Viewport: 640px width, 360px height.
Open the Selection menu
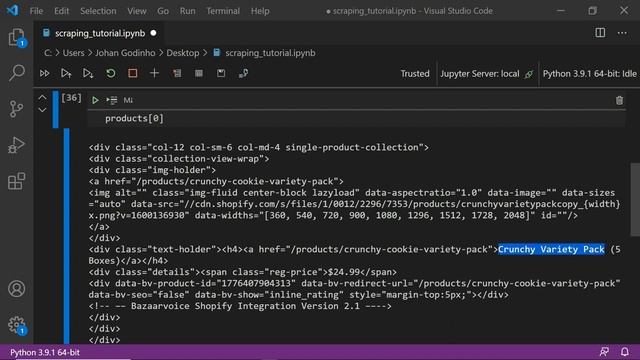(x=98, y=11)
